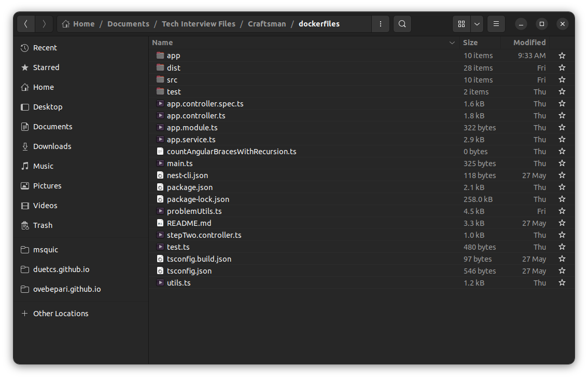The image size is (588, 379).
Task: Star the main.ts file
Action: coord(562,164)
